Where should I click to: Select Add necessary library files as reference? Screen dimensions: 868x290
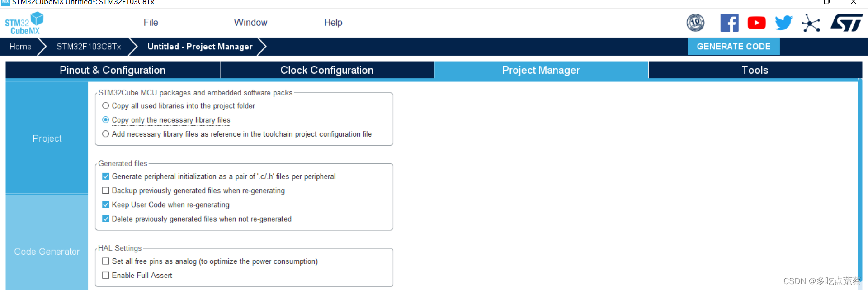coord(105,134)
